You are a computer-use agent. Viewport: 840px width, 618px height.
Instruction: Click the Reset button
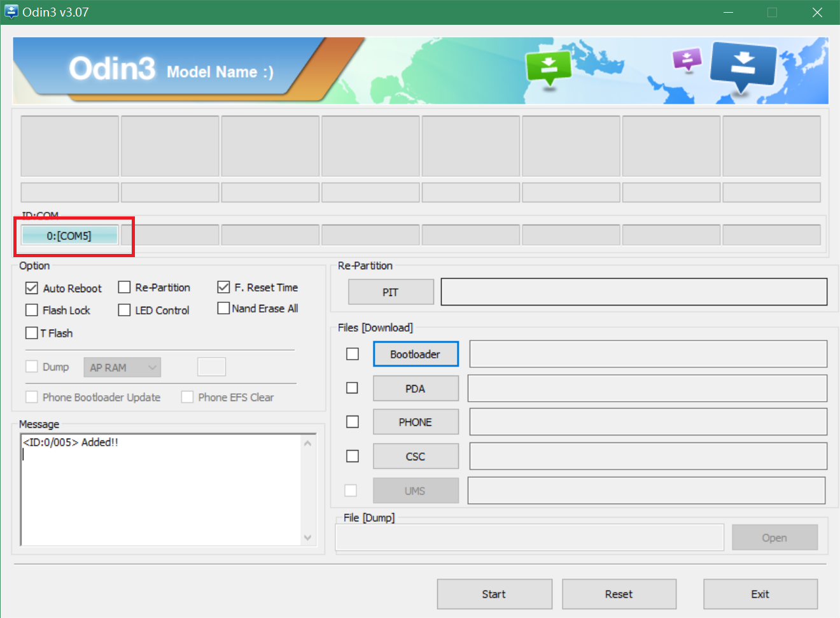pos(619,594)
